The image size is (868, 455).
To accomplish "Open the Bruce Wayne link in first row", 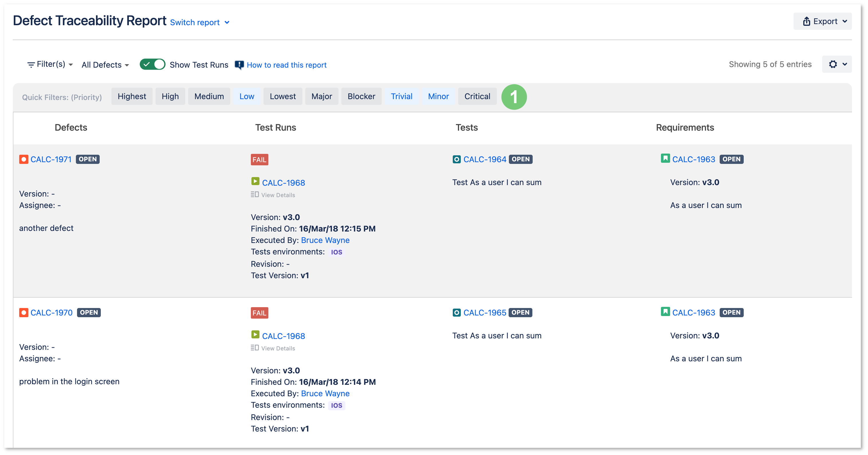I will pos(325,240).
